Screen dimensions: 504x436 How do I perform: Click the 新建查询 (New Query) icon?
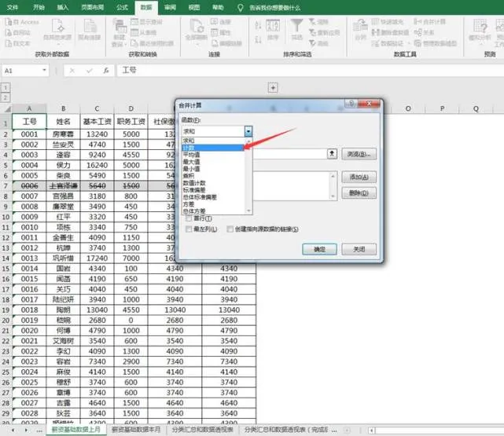(120, 32)
